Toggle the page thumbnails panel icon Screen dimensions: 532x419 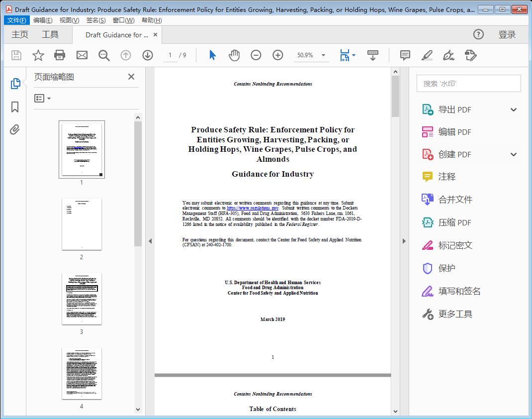[15, 84]
